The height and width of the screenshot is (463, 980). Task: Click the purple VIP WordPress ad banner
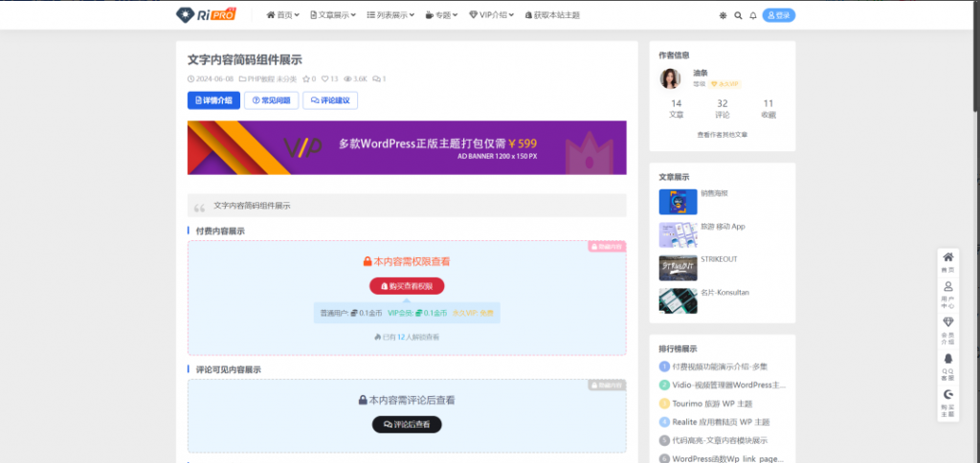tap(407, 147)
